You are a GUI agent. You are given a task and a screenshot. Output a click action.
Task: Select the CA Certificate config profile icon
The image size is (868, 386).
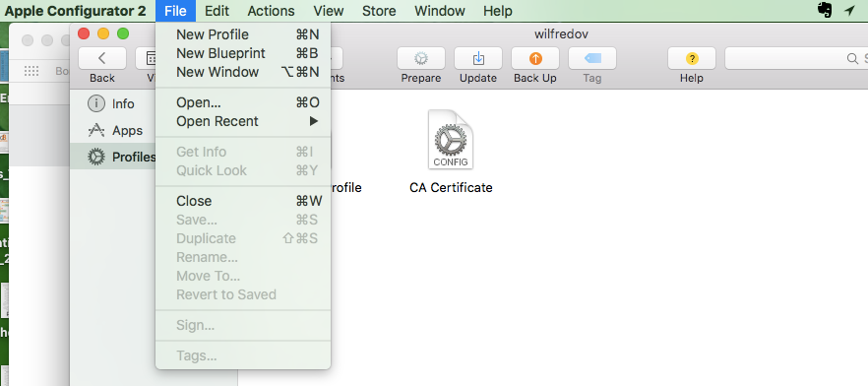451,140
